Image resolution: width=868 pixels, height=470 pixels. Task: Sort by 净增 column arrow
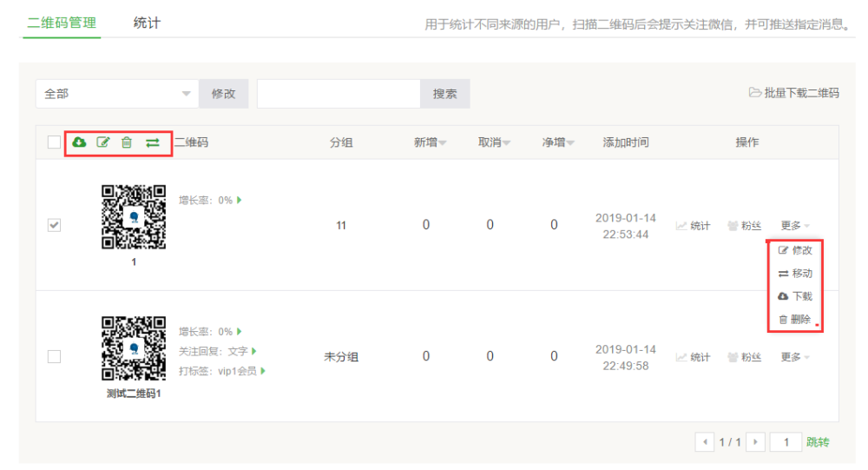click(x=571, y=143)
